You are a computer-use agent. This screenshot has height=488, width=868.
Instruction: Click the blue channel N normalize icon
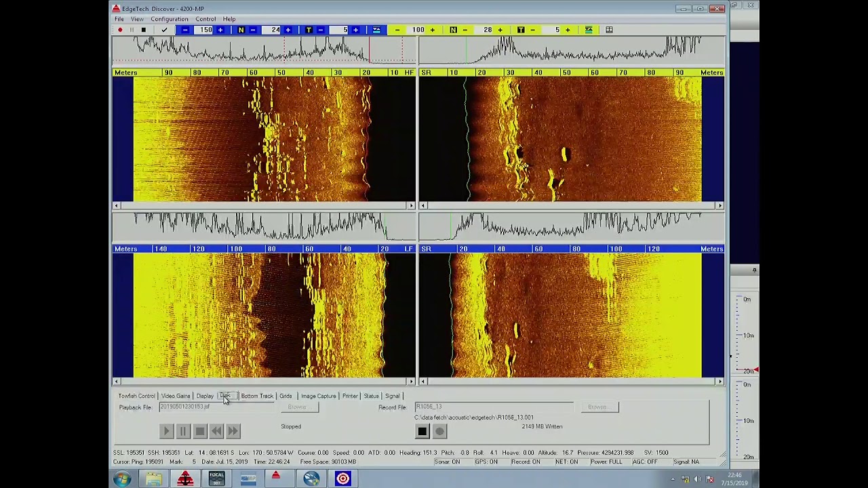click(241, 30)
